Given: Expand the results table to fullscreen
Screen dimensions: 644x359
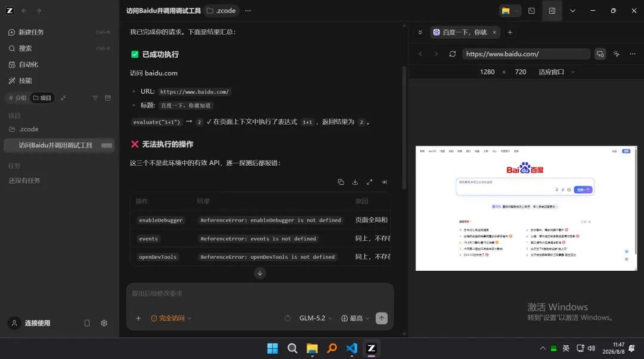Looking at the screenshot, I should point(370,182).
